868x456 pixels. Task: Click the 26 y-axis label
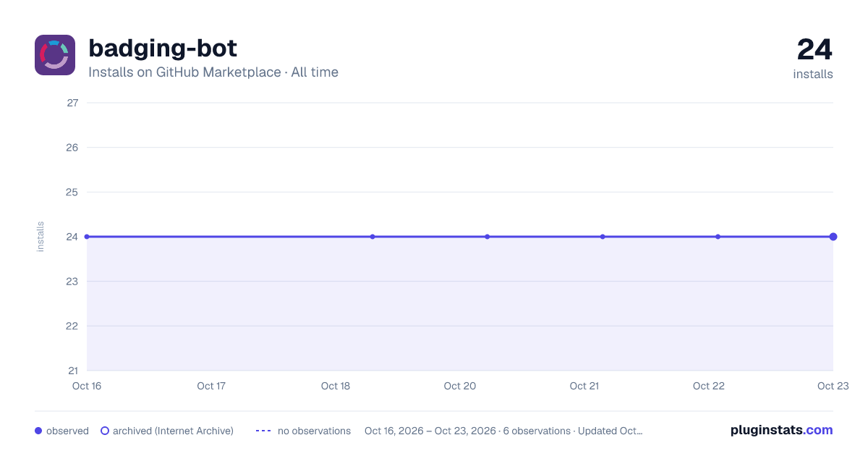coord(72,148)
